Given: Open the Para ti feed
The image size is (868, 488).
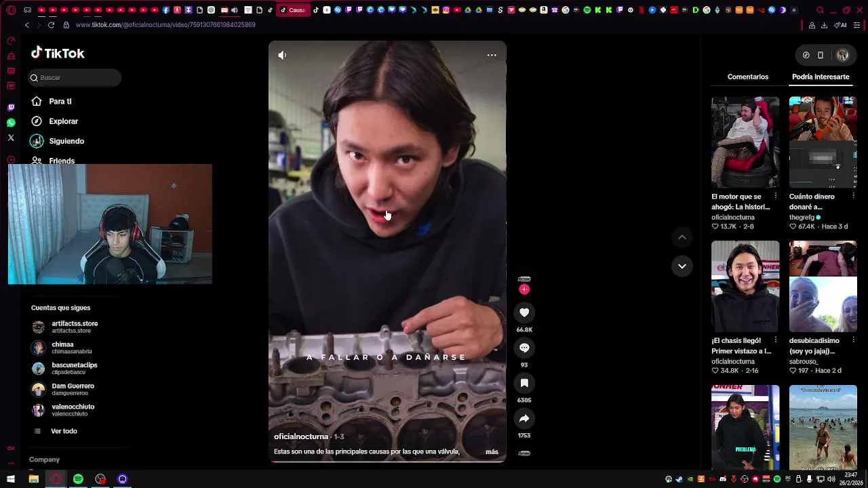Looking at the screenshot, I should [60, 102].
